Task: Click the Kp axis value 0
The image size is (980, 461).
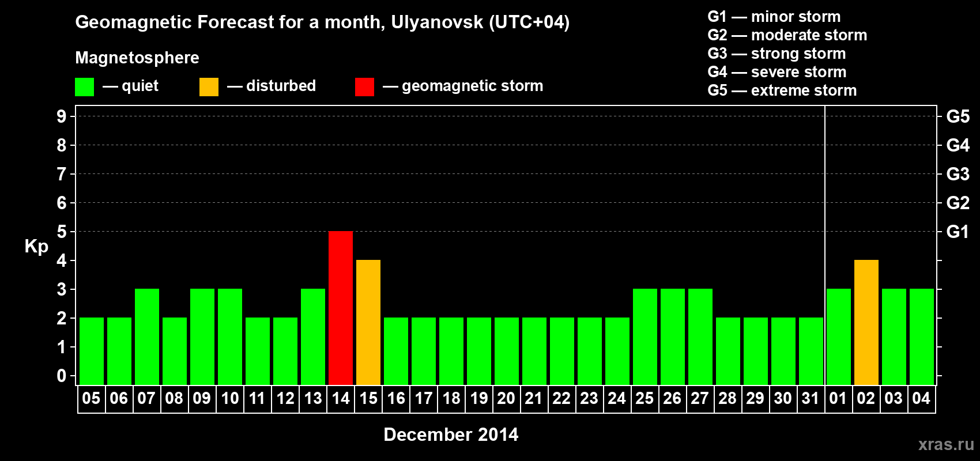Action: [x=62, y=376]
